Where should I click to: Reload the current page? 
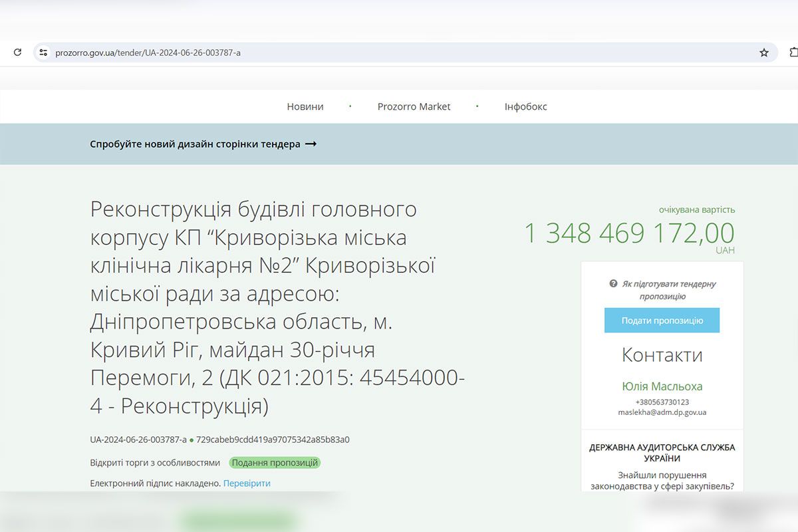(17, 52)
